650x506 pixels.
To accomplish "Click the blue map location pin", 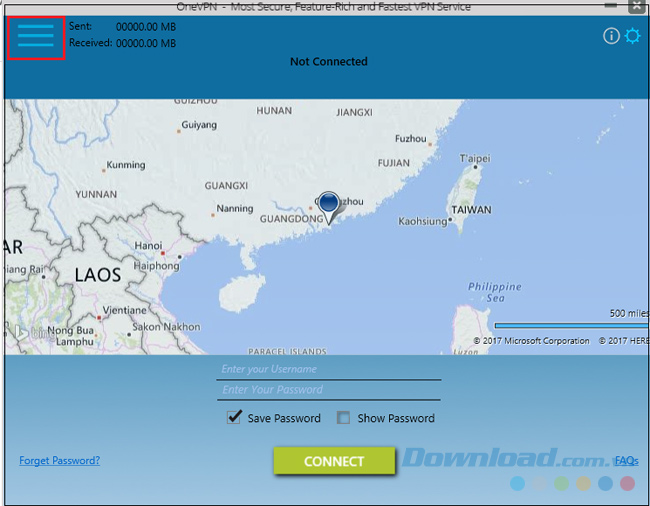I will 329,208.
